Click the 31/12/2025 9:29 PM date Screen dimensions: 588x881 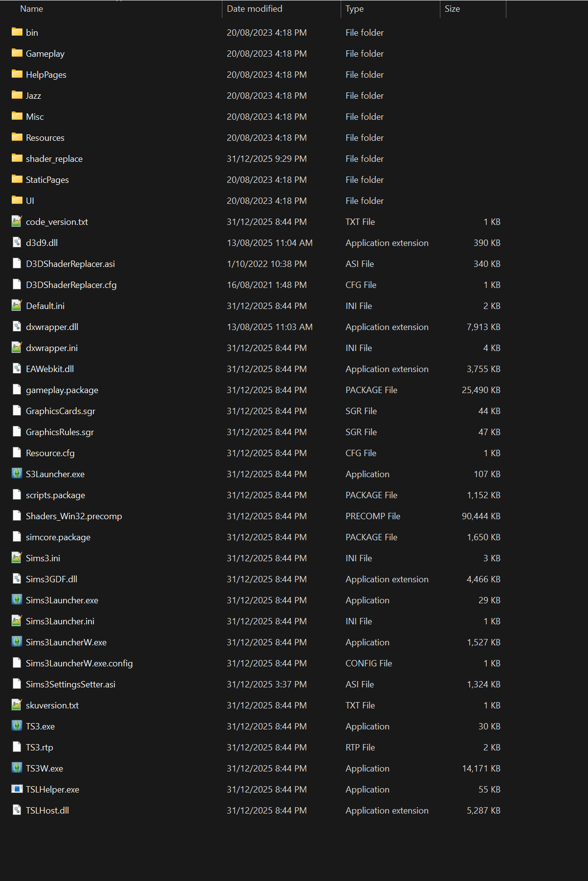click(267, 159)
